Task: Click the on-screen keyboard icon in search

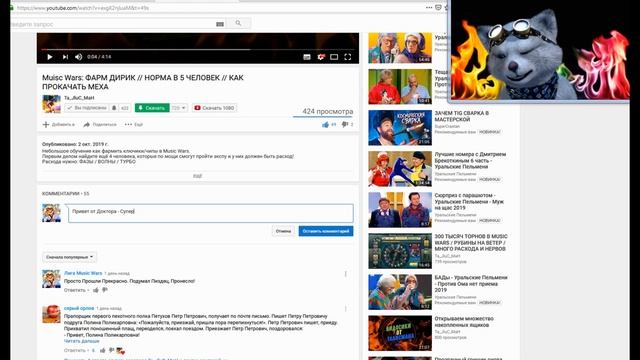Action: pos(220,24)
